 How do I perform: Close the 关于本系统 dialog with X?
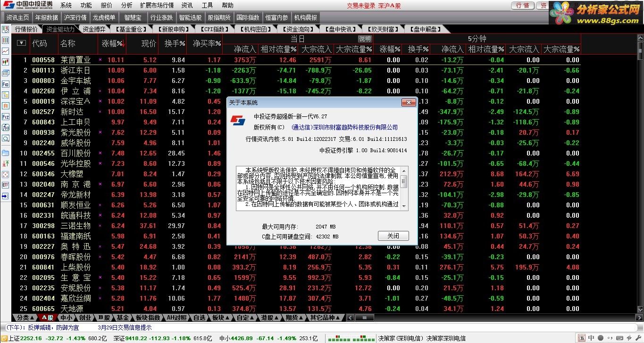tap(408, 102)
